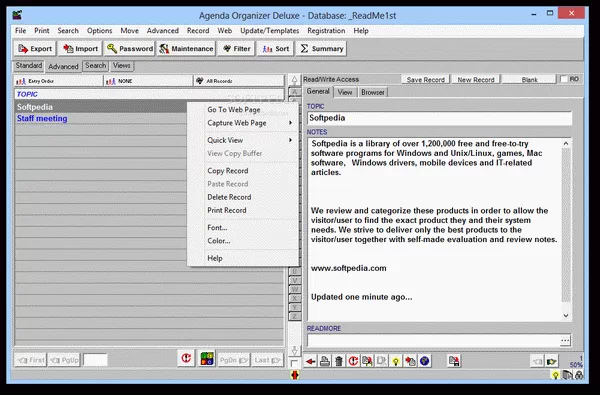Open the Password tool with key icon
Image resolution: width=600 pixels, height=395 pixels.
129,49
